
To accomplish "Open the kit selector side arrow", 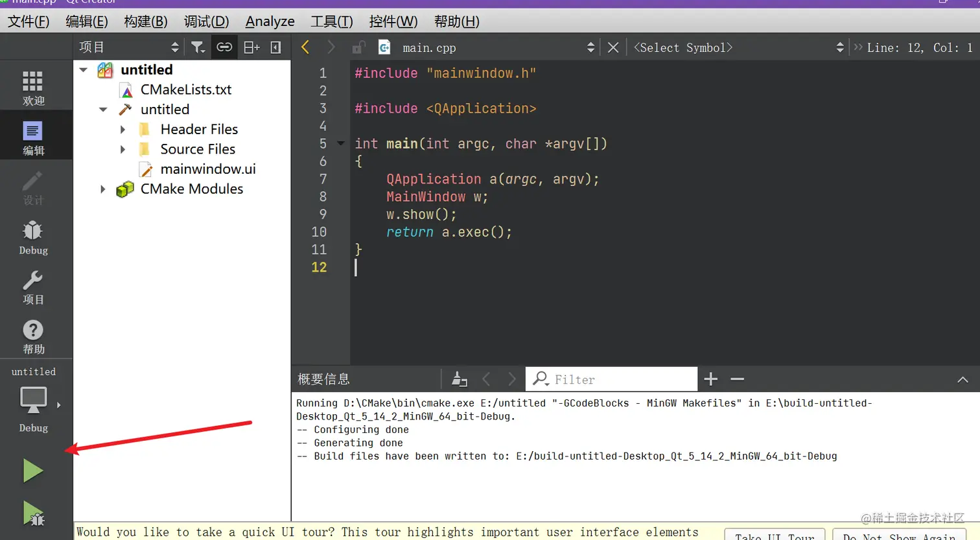I will (x=59, y=405).
